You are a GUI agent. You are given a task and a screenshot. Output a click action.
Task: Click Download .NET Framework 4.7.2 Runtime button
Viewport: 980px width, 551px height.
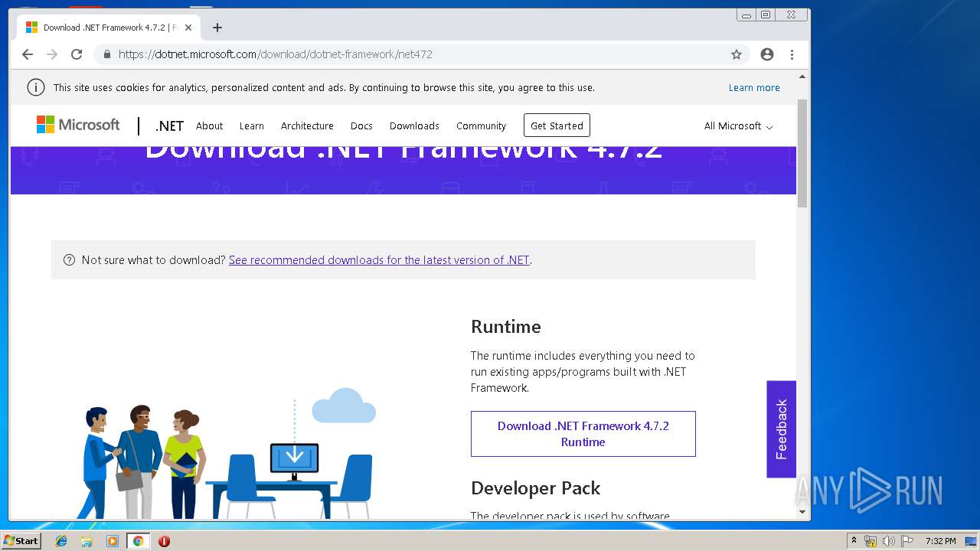coord(583,434)
